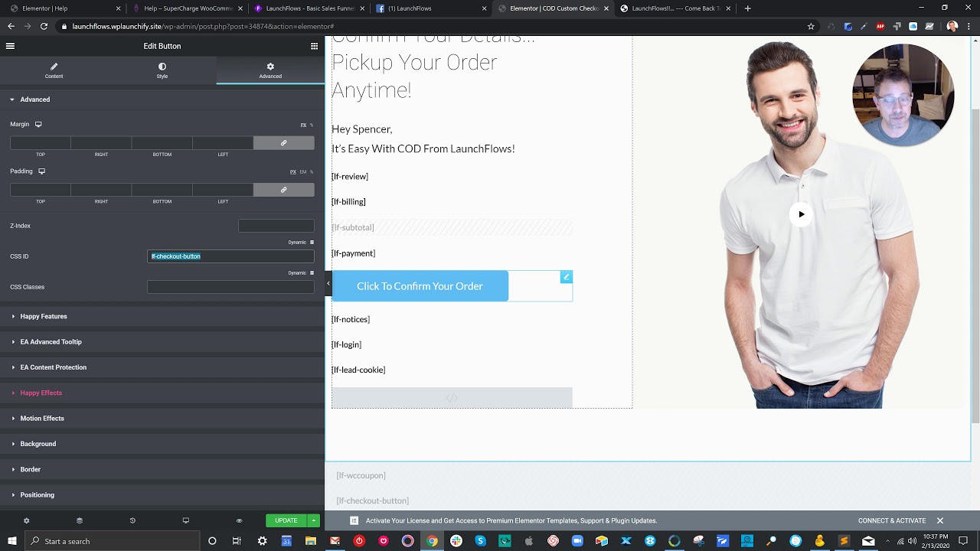Open Dynamic tags for CSS Classes
This screenshot has height=551, width=980.
coord(301,273)
